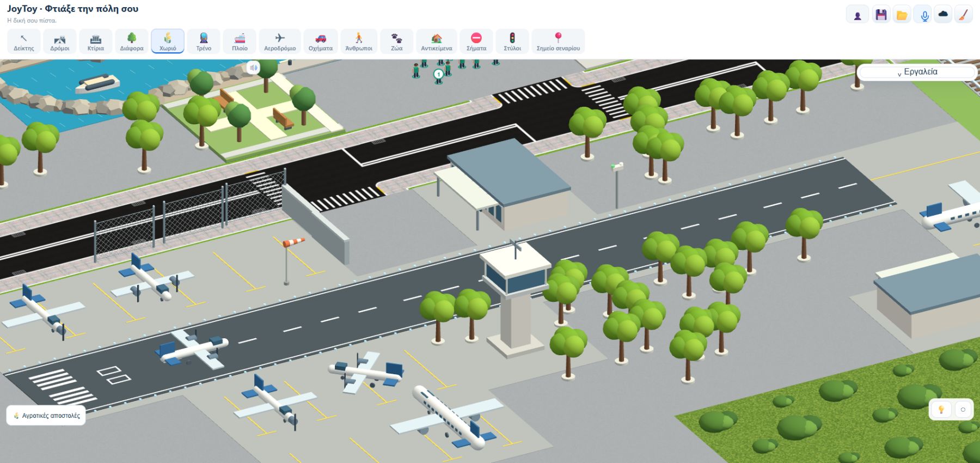Click the numbered marker 1 near the people
The image size is (980, 463).
(x=438, y=74)
